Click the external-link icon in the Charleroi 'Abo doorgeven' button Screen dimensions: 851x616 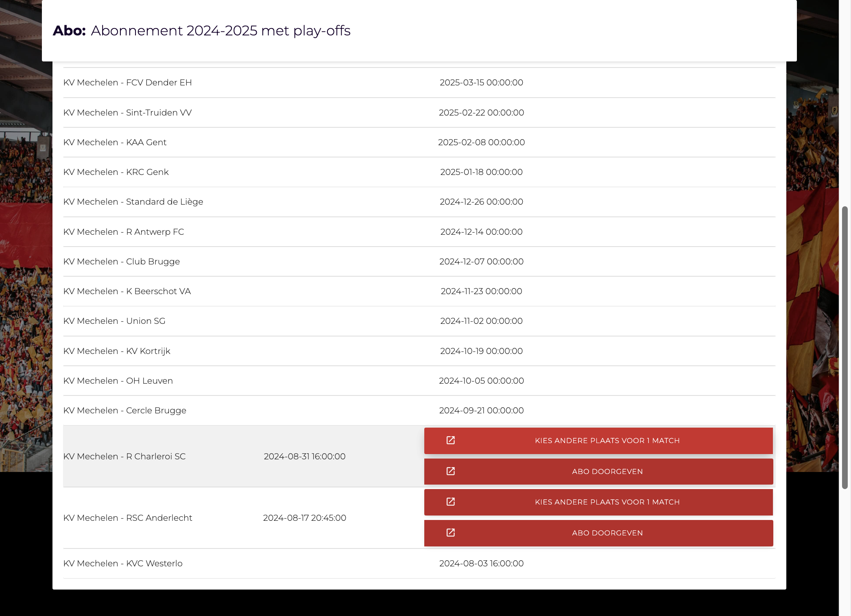pyautogui.click(x=450, y=471)
